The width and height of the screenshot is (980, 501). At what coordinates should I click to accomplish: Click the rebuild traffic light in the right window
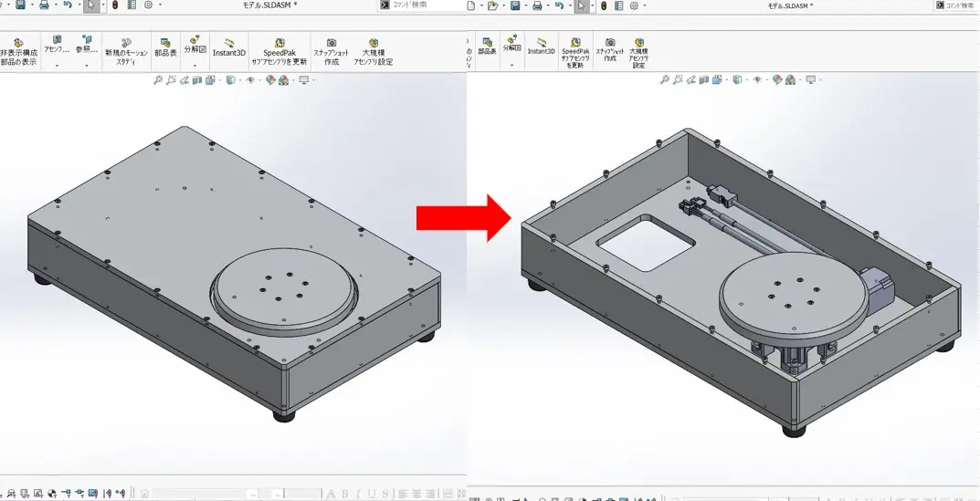point(603,5)
